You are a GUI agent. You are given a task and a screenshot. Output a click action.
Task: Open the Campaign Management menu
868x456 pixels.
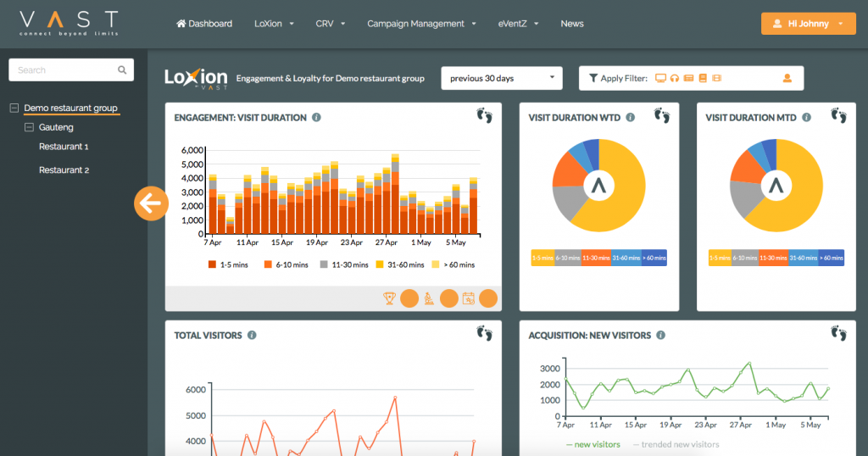[420, 24]
